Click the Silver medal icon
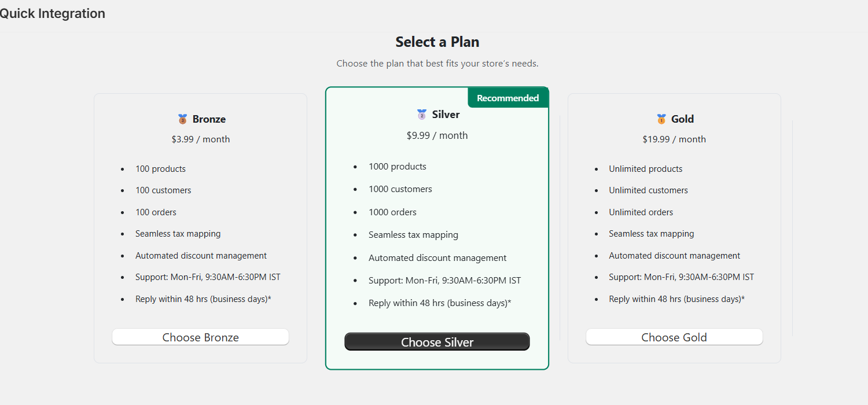The height and width of the screenshot is (405, 868). [422, 115]
